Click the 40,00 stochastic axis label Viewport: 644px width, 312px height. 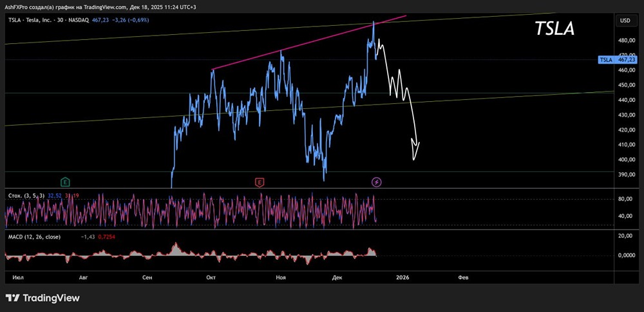click(627, 216)
